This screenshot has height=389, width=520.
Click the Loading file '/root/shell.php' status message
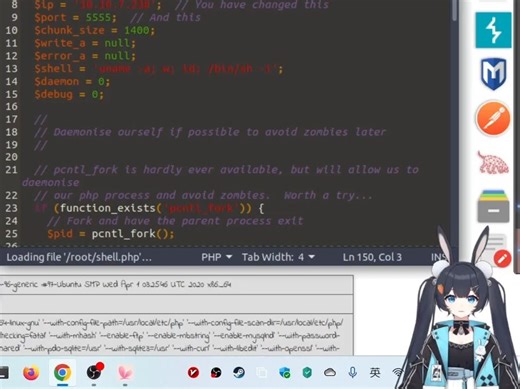click(x=79, y=257)
